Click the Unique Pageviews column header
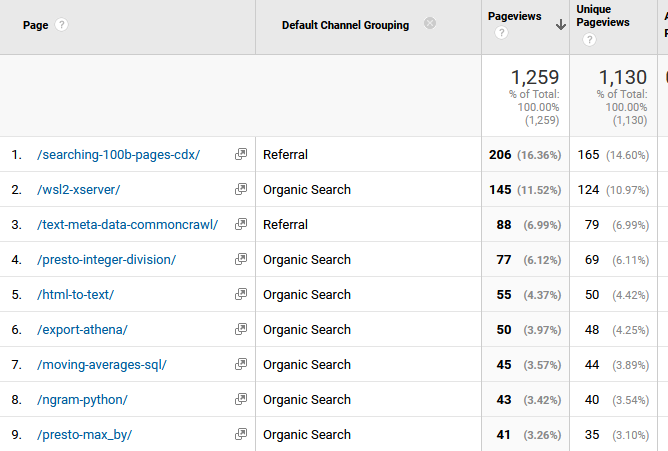668x451 pixels. pos(602,16)
